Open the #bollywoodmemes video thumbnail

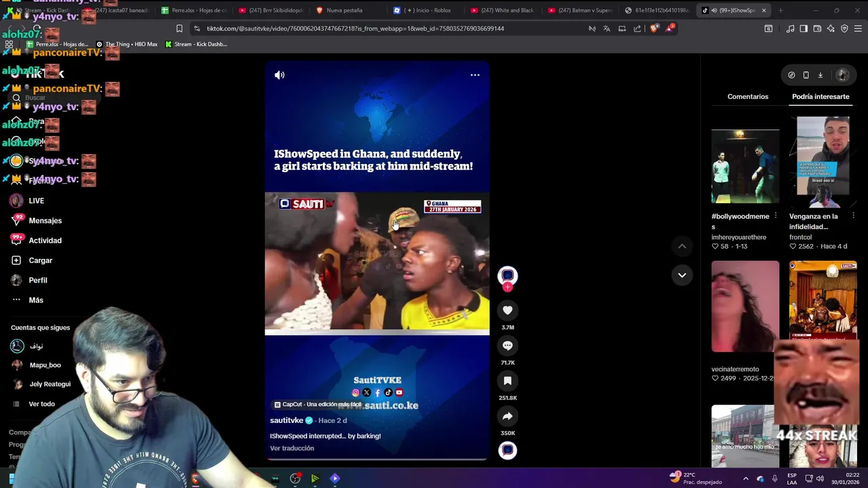point(745,166)
